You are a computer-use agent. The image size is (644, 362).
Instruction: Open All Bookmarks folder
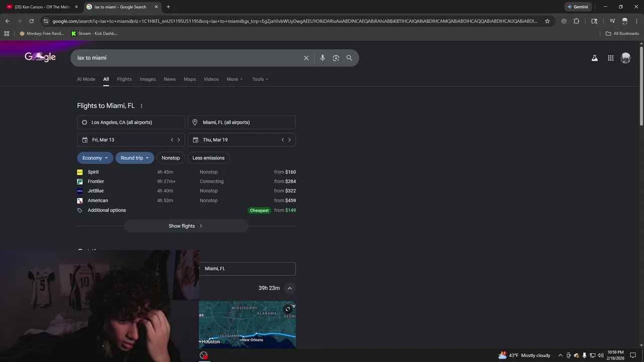pyautogui.click(x=622, y=34)
